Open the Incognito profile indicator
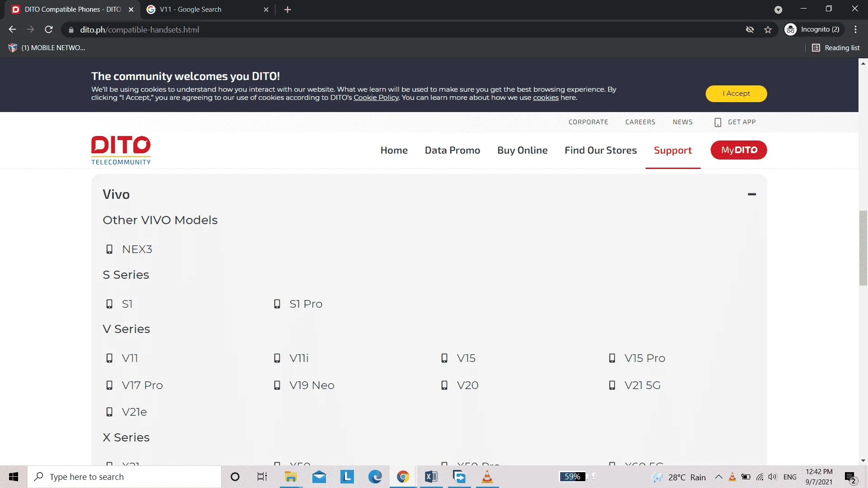 (814, 29)
